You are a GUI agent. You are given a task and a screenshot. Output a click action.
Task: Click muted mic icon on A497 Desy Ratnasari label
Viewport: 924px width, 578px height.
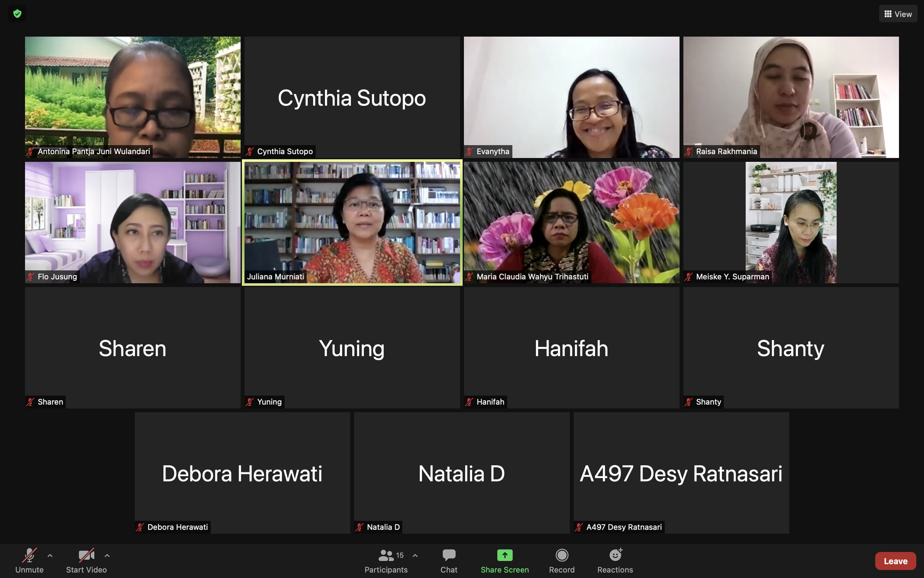(x=579, y=527)
